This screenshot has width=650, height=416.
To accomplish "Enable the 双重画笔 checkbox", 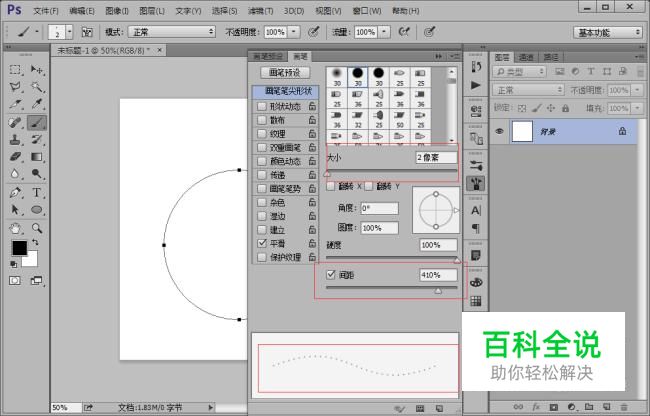I will pos(262,148).
